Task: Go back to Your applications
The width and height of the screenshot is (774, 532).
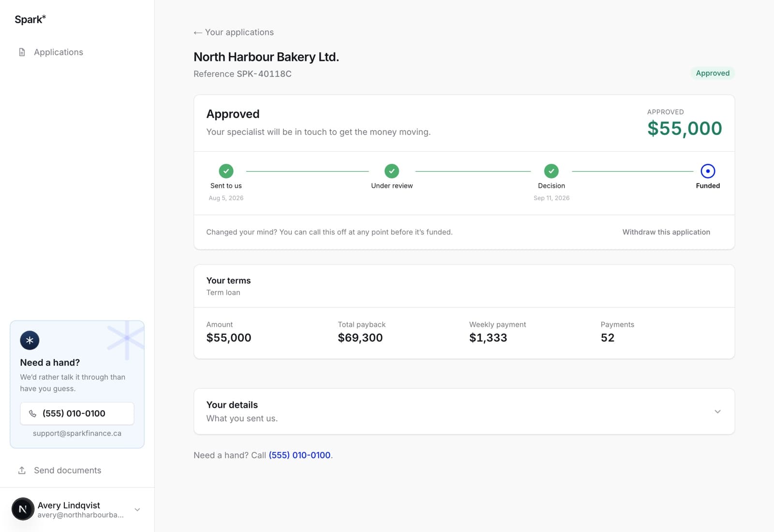Action: [234, 32]
